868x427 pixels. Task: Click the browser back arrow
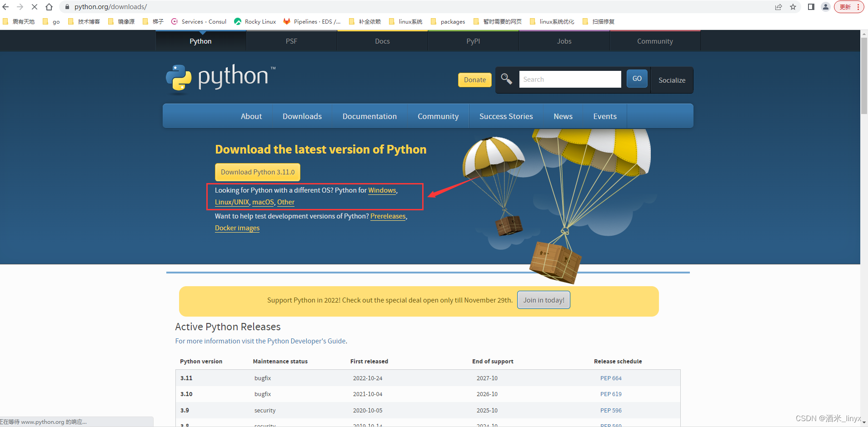tap(5, 7)
